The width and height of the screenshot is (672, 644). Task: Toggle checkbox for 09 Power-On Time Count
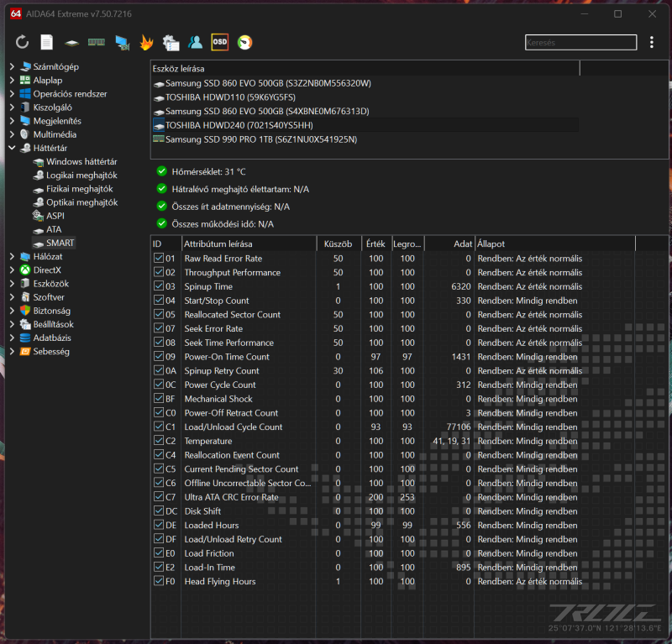pyautogui.click(x=159, y=356)
